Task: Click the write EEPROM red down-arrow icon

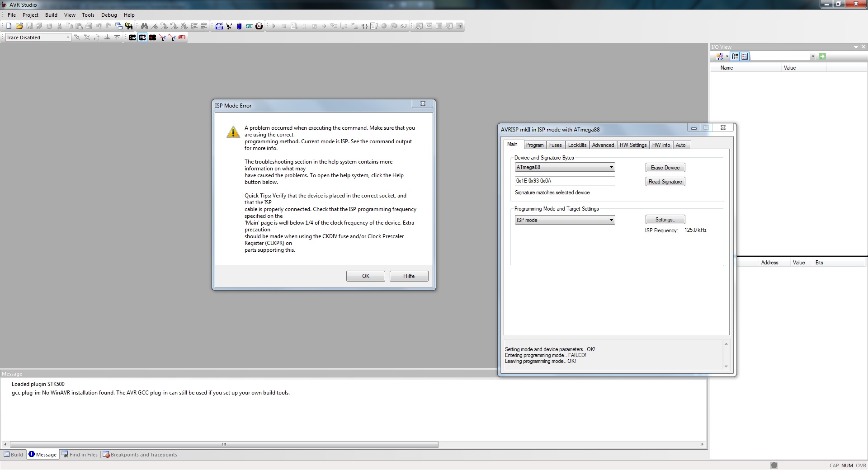Action: pos(162,37)
